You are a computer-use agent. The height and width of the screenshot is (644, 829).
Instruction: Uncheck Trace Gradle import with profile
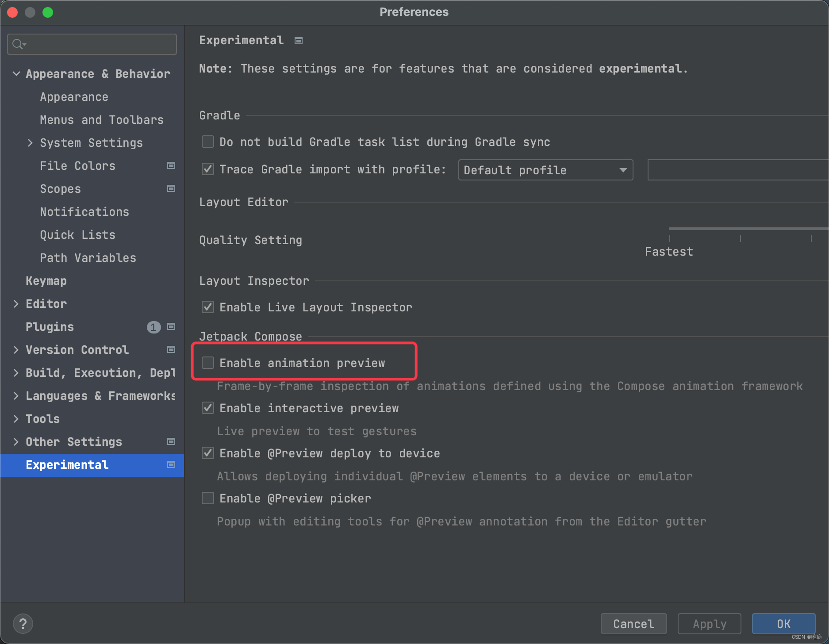click(x=208, y=169)
